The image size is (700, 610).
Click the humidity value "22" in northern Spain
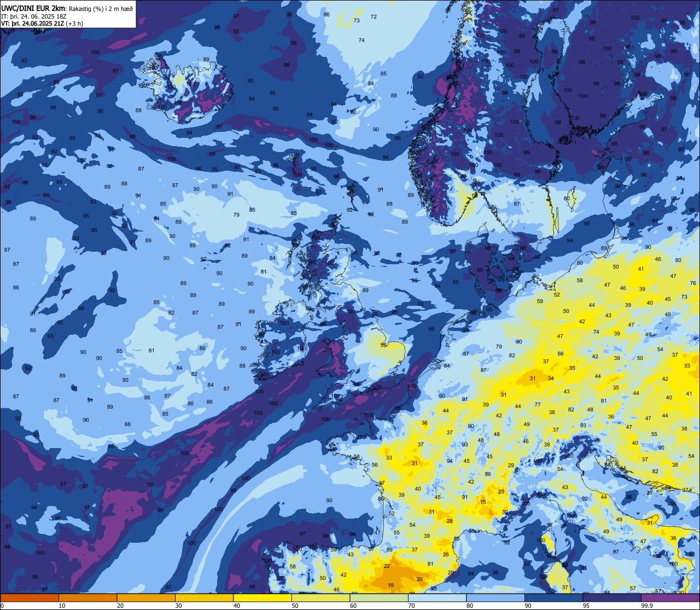pos(387,566)
